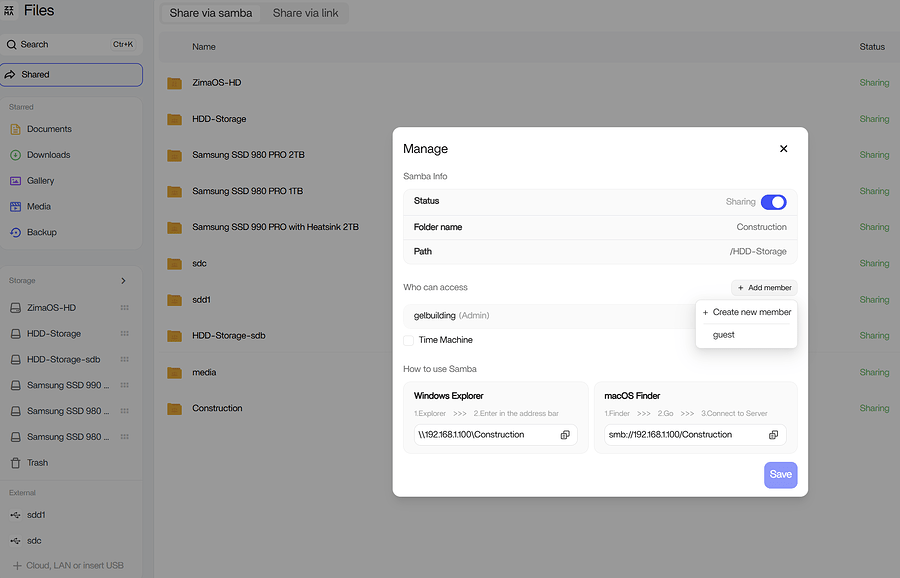This screenshot has height=578, width=900.
Task: Click the \\192.168.1.100\Construction address field
Action: (x=495, y=435)
